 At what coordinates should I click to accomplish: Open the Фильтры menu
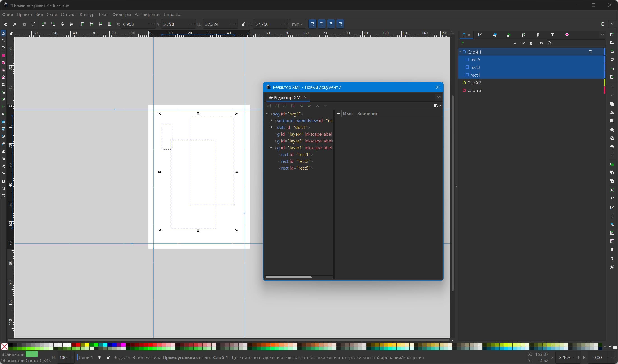click(x=121, y=14)
